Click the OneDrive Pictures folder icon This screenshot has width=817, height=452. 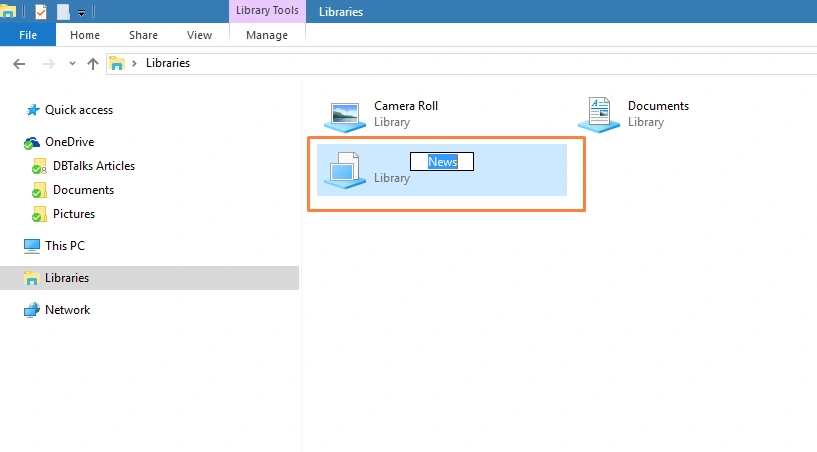pos(39,214)
